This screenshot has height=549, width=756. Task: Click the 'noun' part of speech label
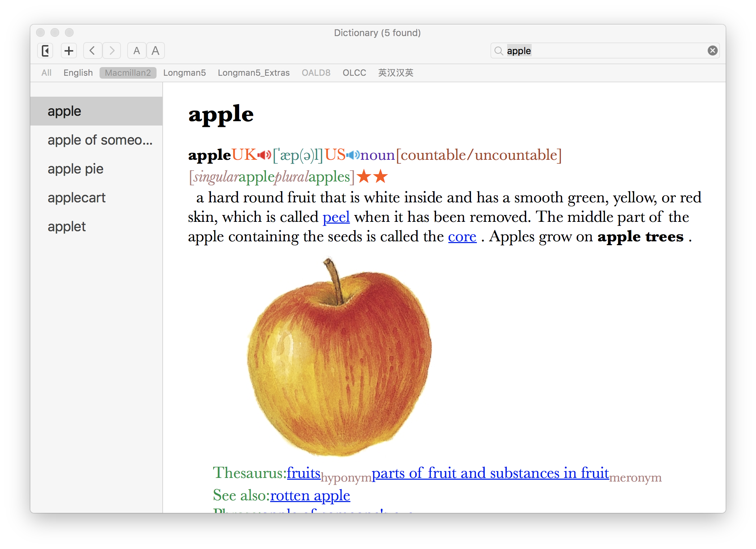tap(378, 155)
